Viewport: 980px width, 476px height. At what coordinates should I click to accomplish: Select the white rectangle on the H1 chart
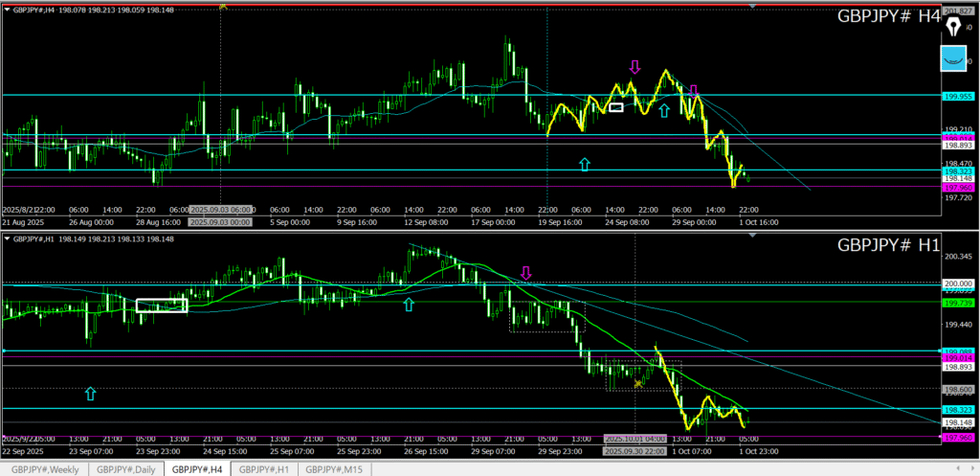[162, 306]
